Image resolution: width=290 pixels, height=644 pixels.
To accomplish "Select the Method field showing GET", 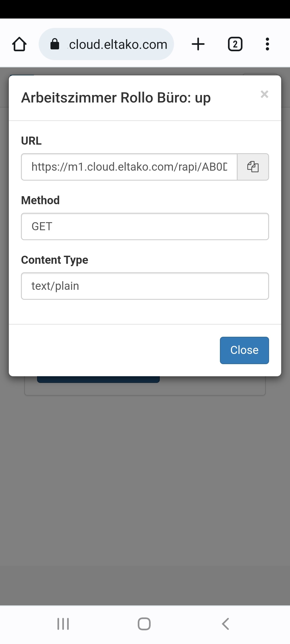I will [x=145, y=226].
